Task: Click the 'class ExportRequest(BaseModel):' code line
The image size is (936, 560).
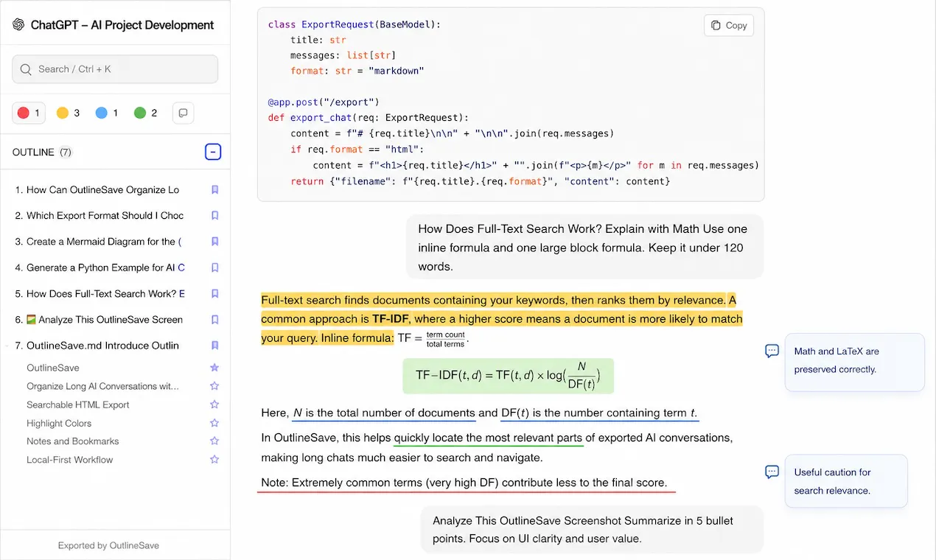Action: pos(355,24)
